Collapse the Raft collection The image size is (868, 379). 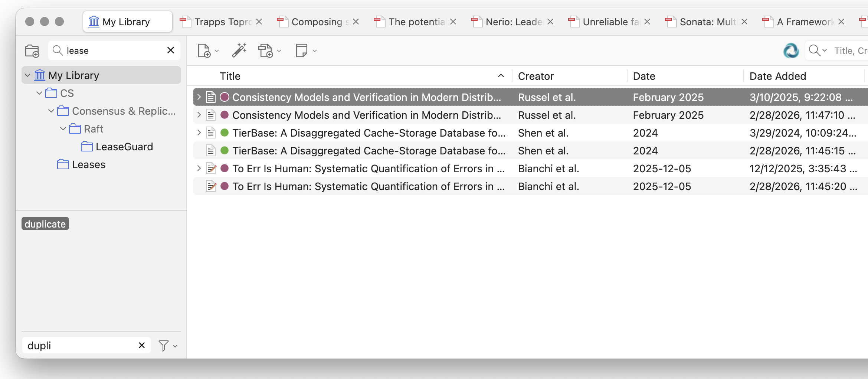(63, 129)
